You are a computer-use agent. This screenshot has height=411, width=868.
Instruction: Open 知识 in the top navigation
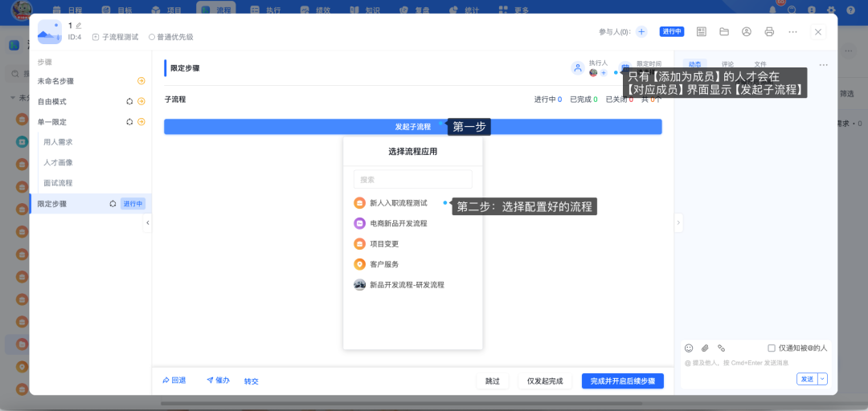(x=366, y=10)
